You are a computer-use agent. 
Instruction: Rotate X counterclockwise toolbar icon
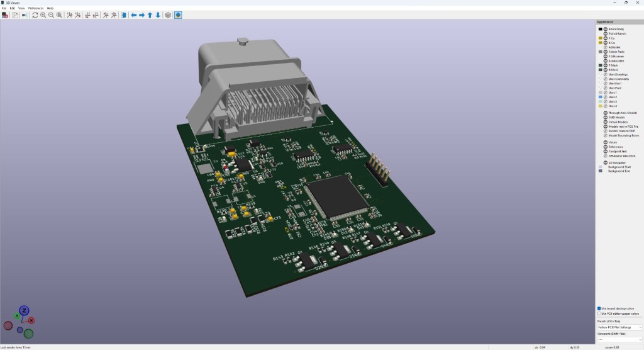click(x=77, y=15)
